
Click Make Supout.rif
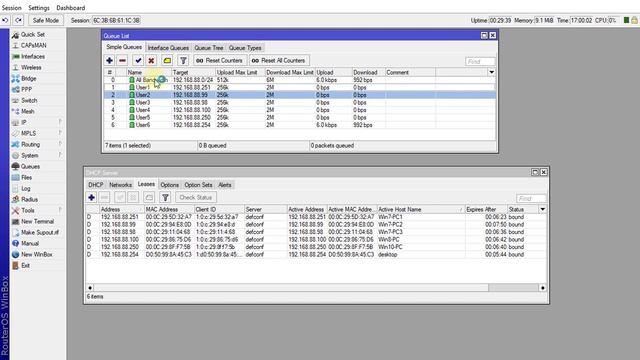pos(40,233)
